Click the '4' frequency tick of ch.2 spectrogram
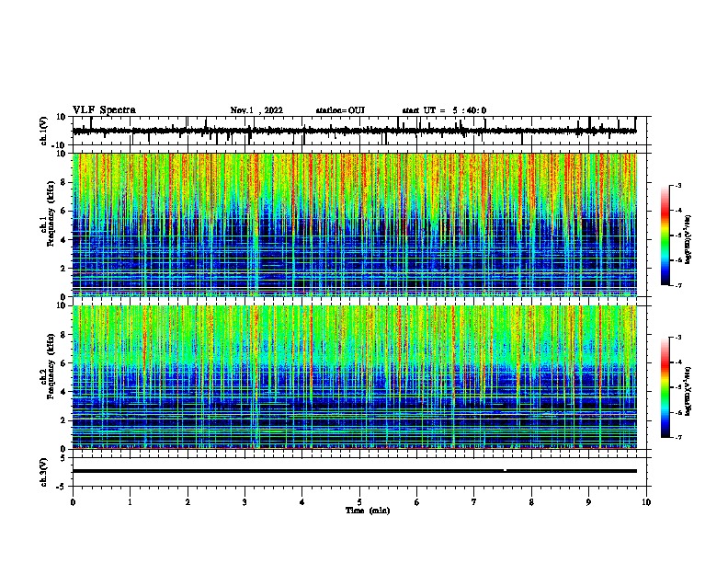 tap(63, 392)
